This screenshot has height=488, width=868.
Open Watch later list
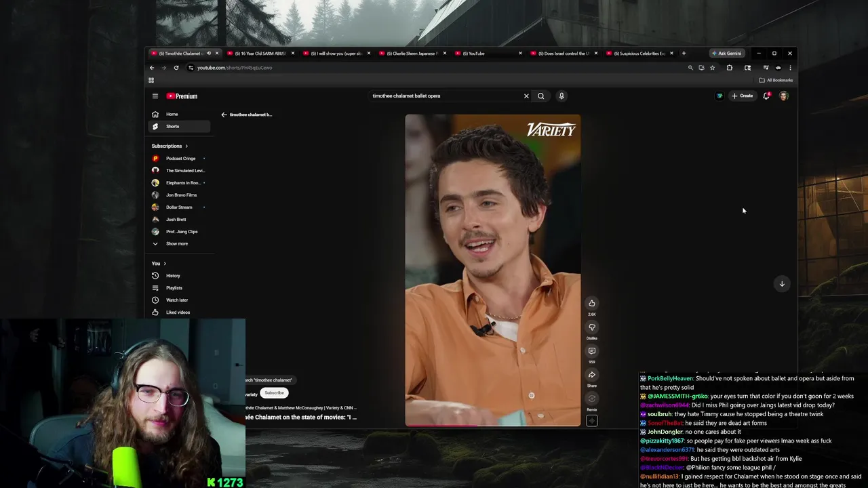(x=179, y=300)
